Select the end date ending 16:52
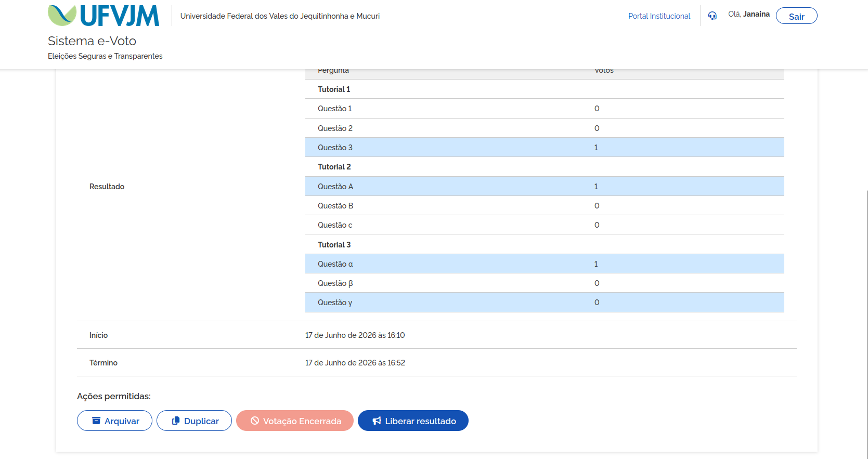The height and width of the screenshot is (459, 868). [x=355, y=363]
